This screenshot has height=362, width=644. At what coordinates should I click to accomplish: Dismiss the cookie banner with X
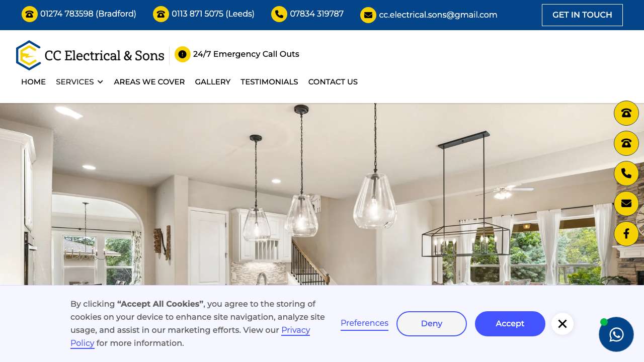pyautogui.click(x=562, y=324)
